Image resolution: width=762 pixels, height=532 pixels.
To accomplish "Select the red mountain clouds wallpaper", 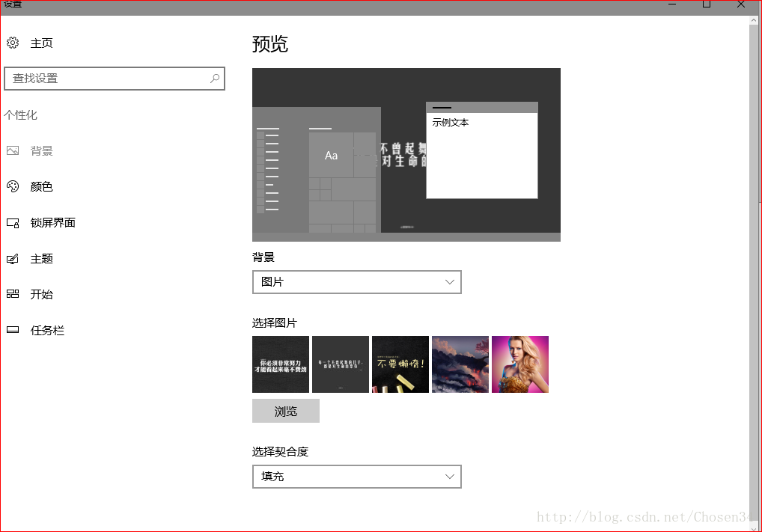I will [460, 364].
